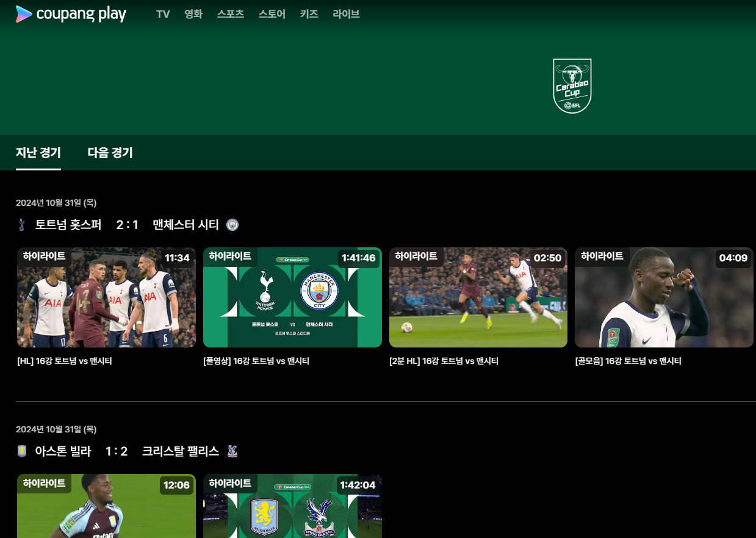Click the Aston Villa crest icon

click(x=22, y=451)
